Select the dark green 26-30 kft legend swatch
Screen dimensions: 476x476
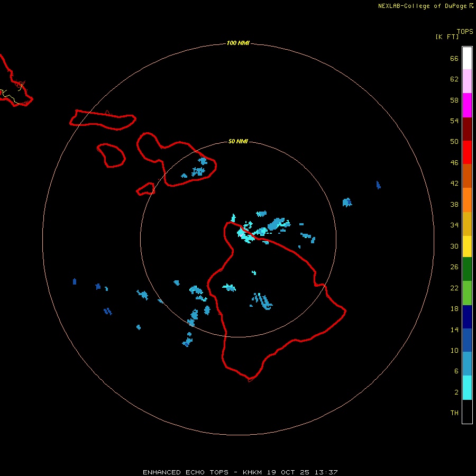467,269
